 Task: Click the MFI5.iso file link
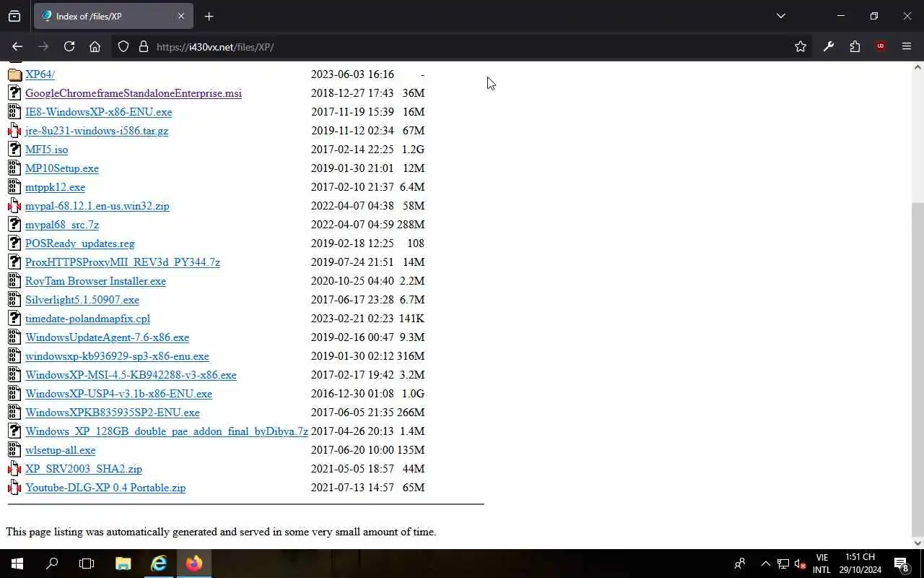pyautogui.click(x=47, y=150)
